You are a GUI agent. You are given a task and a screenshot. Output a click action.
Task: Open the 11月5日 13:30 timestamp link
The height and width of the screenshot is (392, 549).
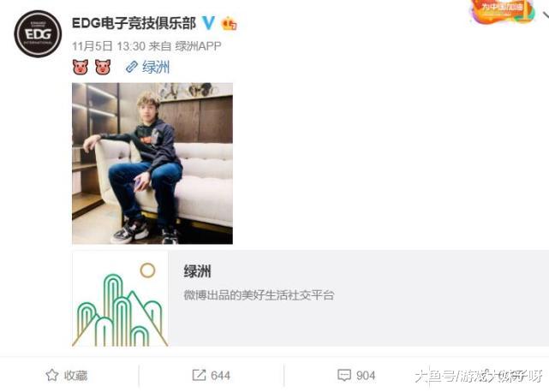109,46
